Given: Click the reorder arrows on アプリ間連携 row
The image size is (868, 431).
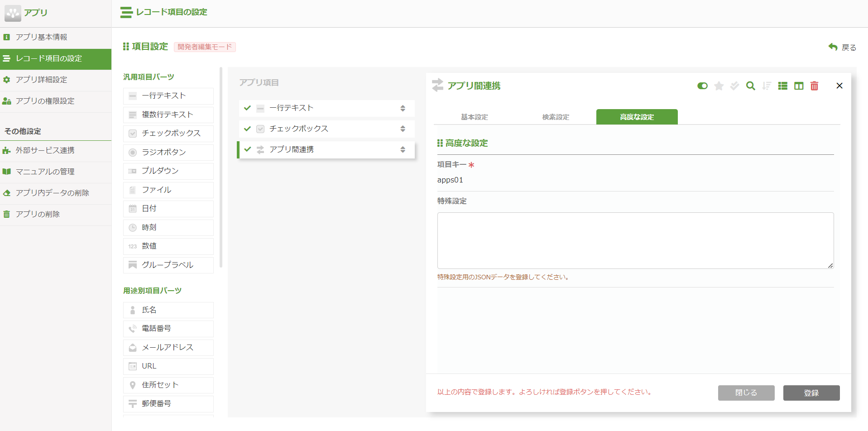Looking at the screenshot, I should (403, 149).
